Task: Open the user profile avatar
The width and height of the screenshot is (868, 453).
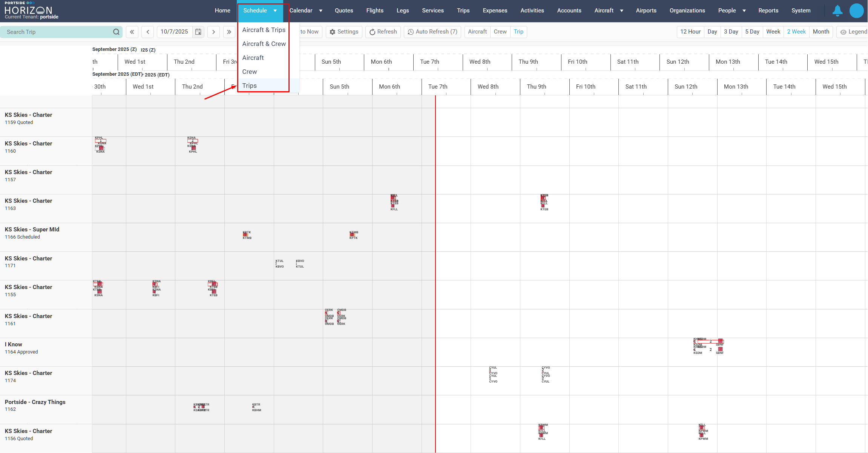Action: click(856, 11)
